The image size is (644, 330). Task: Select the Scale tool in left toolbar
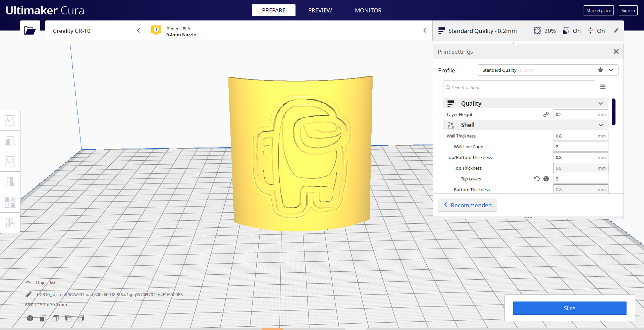point(10,141)
